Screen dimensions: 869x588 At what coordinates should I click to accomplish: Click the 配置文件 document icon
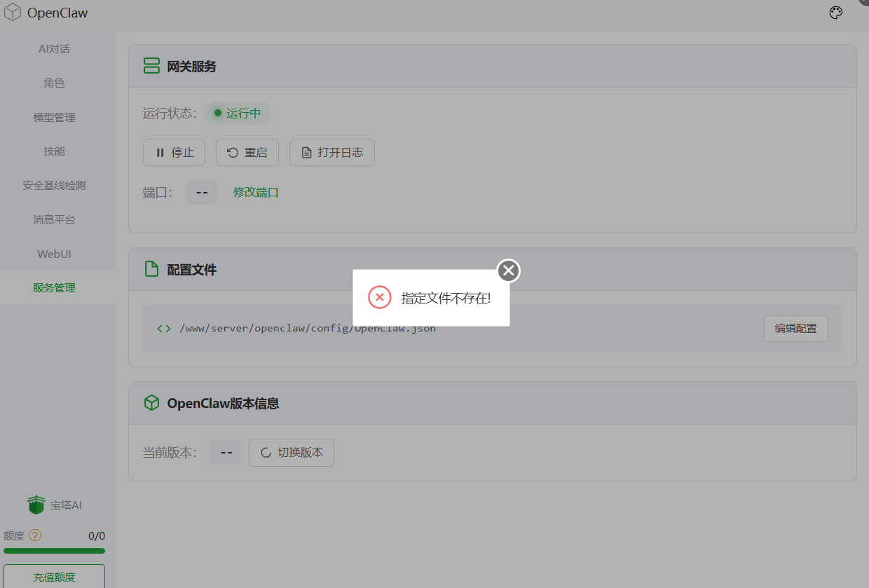pyautogui.click(x=151, y=269)
